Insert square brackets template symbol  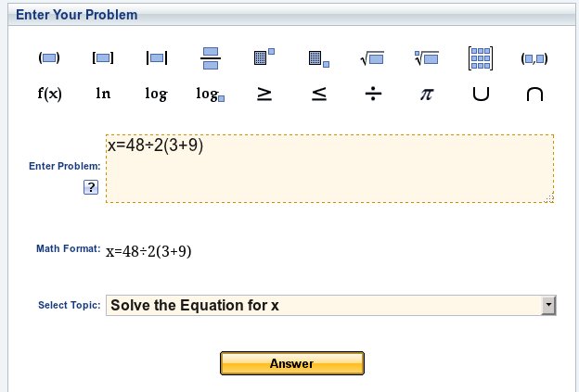pos(103,57)
